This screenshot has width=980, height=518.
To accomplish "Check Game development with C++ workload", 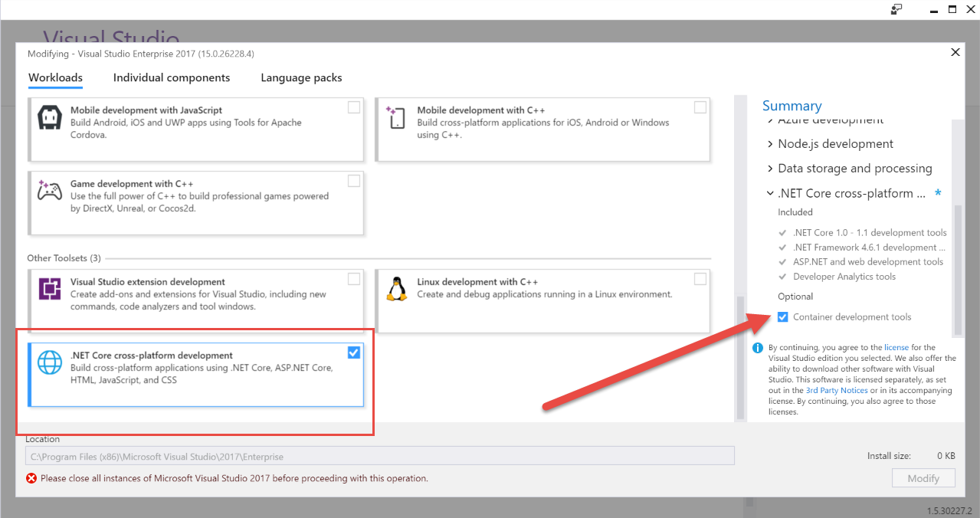I will tap(353, 181).
